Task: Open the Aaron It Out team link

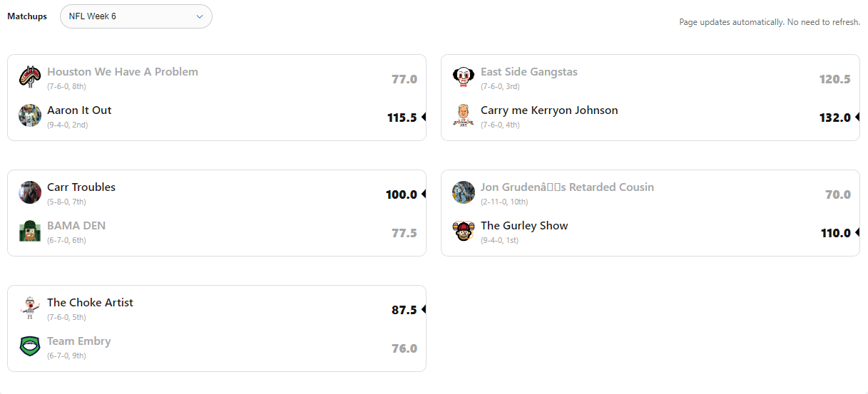Action: point(79,110)
